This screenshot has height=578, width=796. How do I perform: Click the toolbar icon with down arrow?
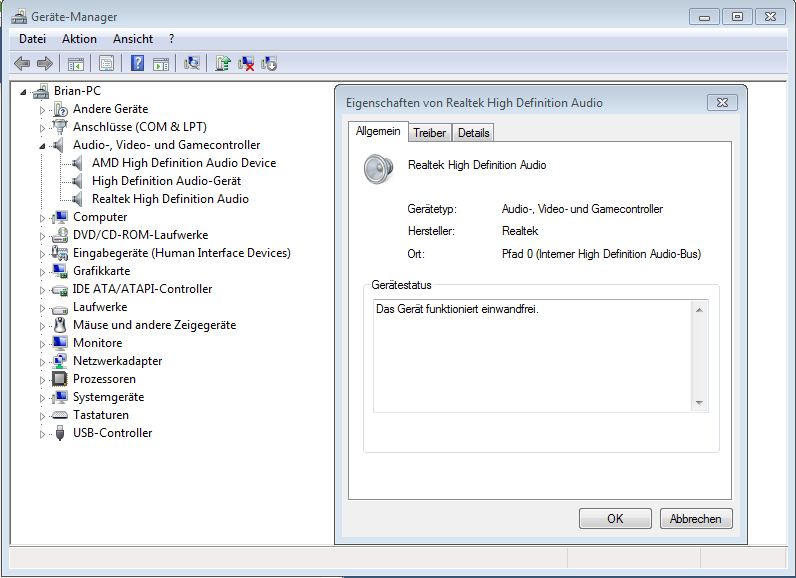(269, 63)
